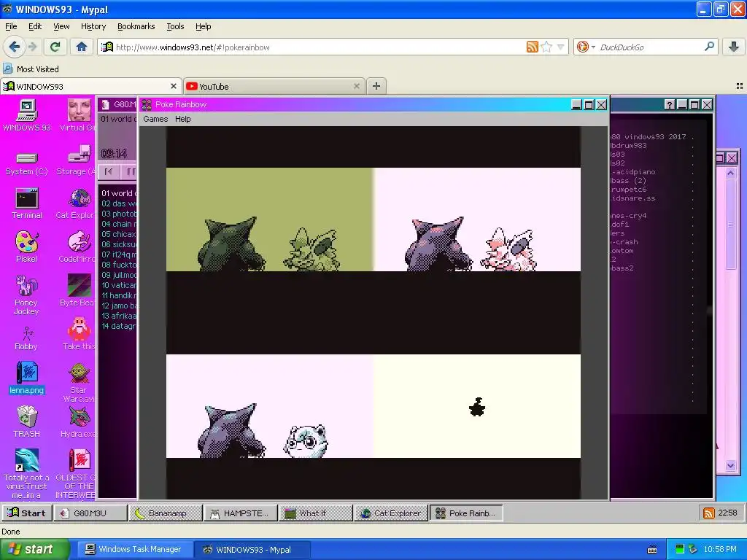Image resolution: width=747 pixels, height=560 pixels.
Task: Select playlist track 10 vatican
Action: (x=119, y=285)
